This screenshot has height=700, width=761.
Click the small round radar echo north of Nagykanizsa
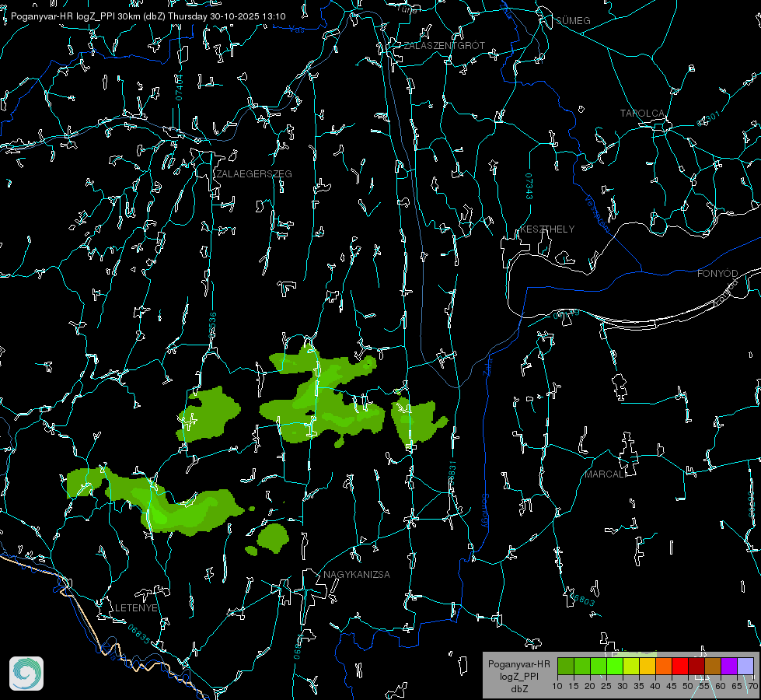[x=274, y=537]
